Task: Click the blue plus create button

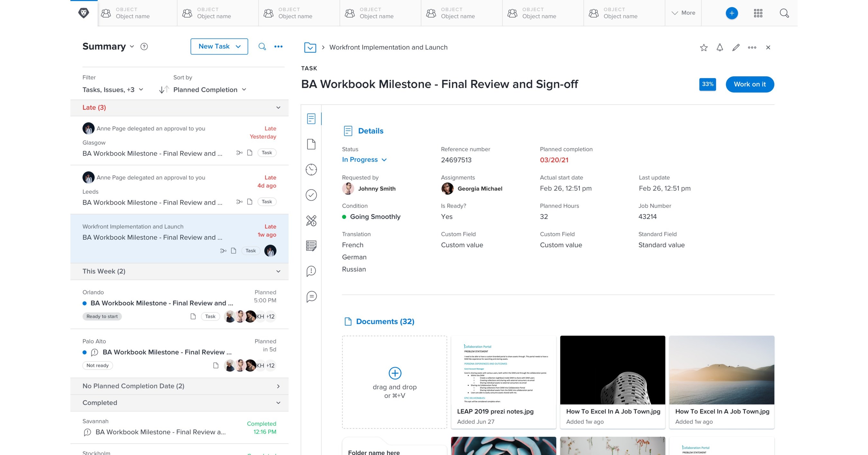Action: pyautogui.click(x=732, y=13)
